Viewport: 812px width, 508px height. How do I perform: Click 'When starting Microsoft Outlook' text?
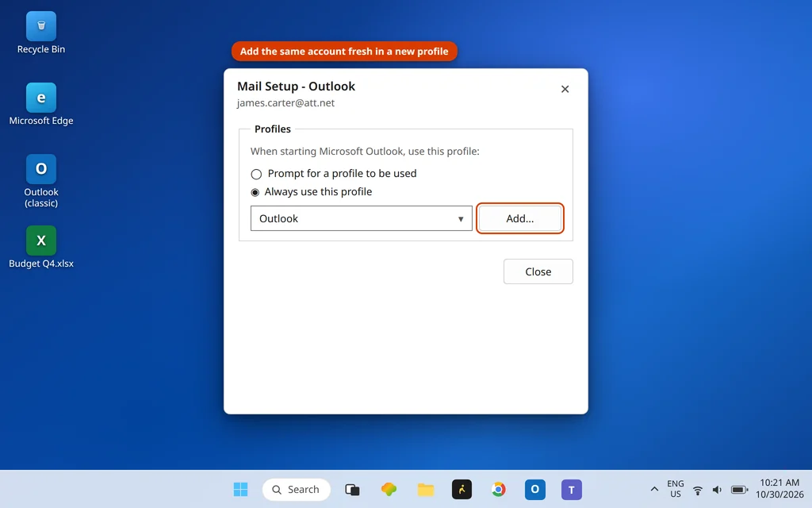click(365, 152)
